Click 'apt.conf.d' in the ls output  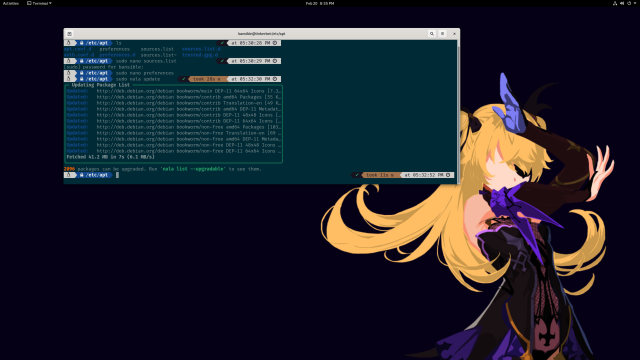[78, 49]
